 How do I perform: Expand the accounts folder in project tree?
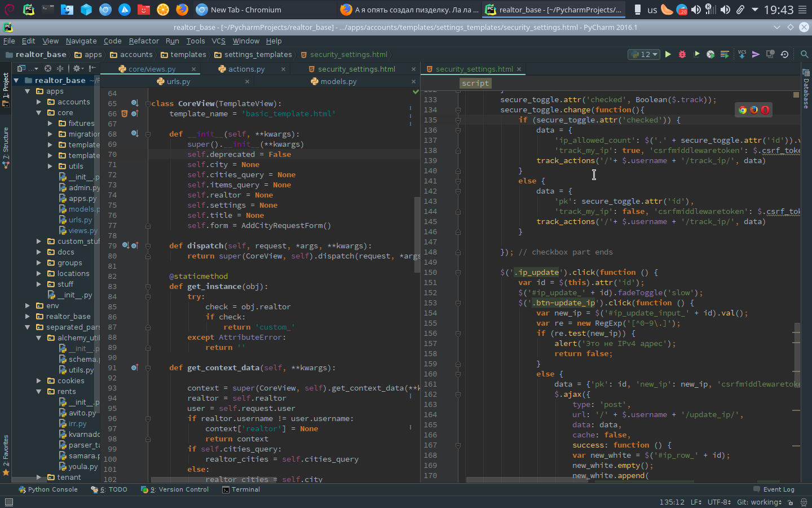(39, 102)
